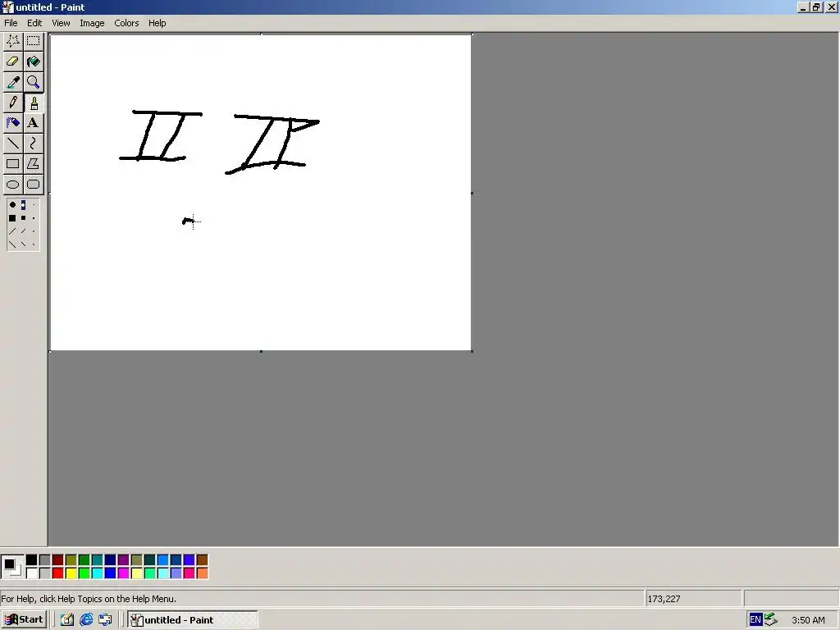
Task: Open the File menu
Action: coord(11,23)
